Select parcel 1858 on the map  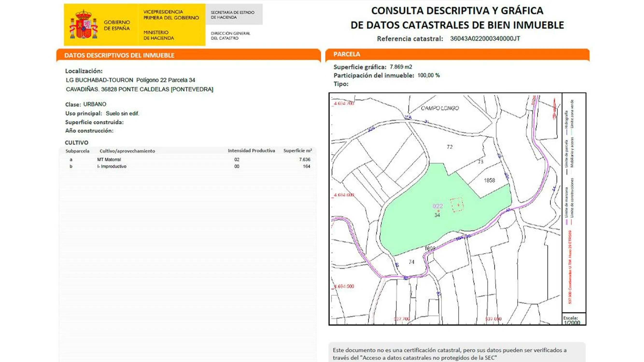click(489, 180)
